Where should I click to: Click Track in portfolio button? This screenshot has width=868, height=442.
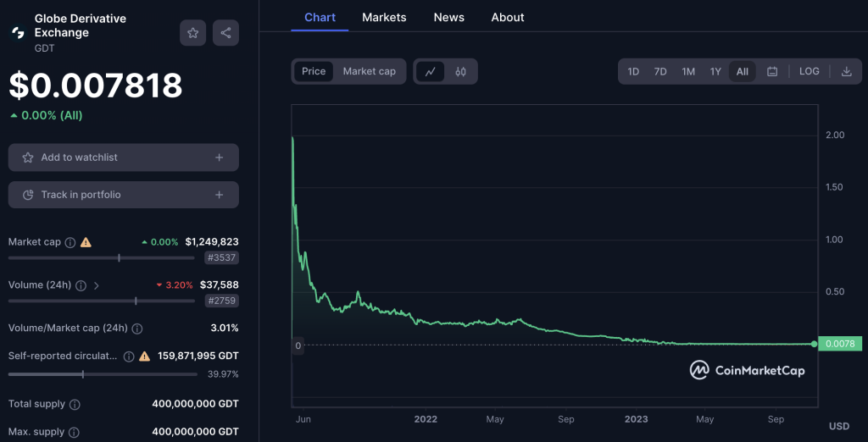(x=124, y=195)
